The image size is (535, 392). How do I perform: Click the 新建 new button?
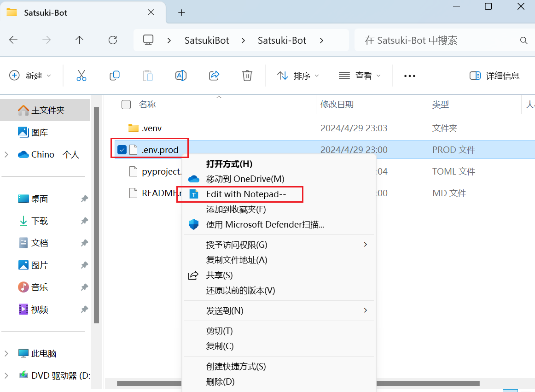click(x=30, y=76)
